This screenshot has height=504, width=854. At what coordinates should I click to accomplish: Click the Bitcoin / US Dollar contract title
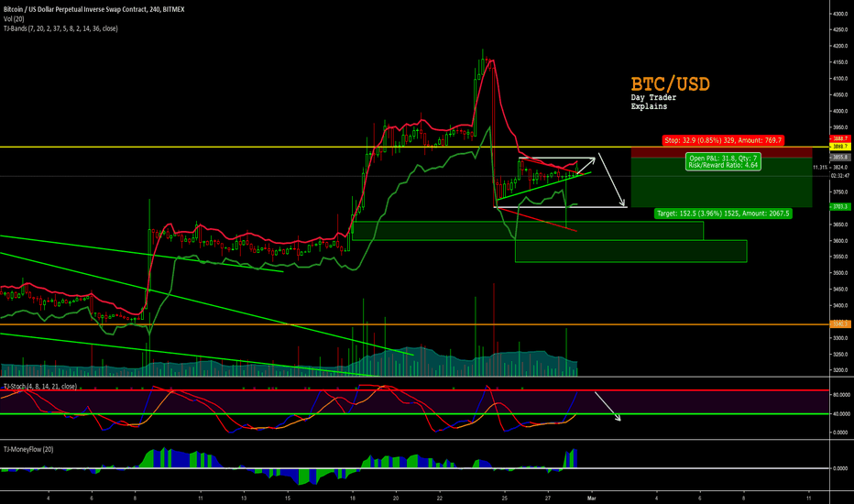(94, 9)
